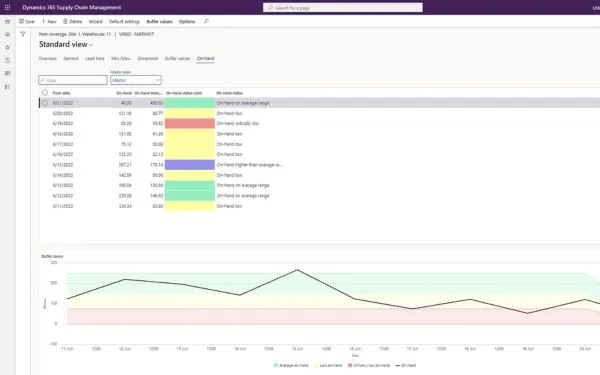Viewport: 600px width, 375px height.
Task: Open Favorites star in left sidebar
Action: 7,47
